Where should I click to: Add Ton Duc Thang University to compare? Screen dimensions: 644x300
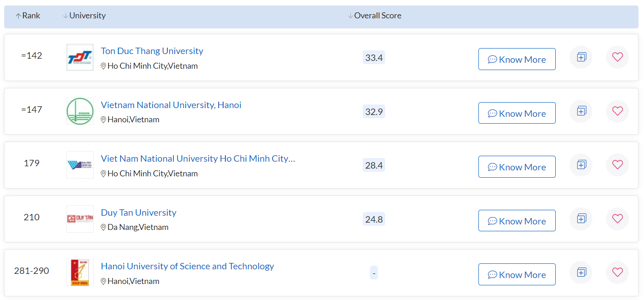pyautogui.click(x=581, y=57)
